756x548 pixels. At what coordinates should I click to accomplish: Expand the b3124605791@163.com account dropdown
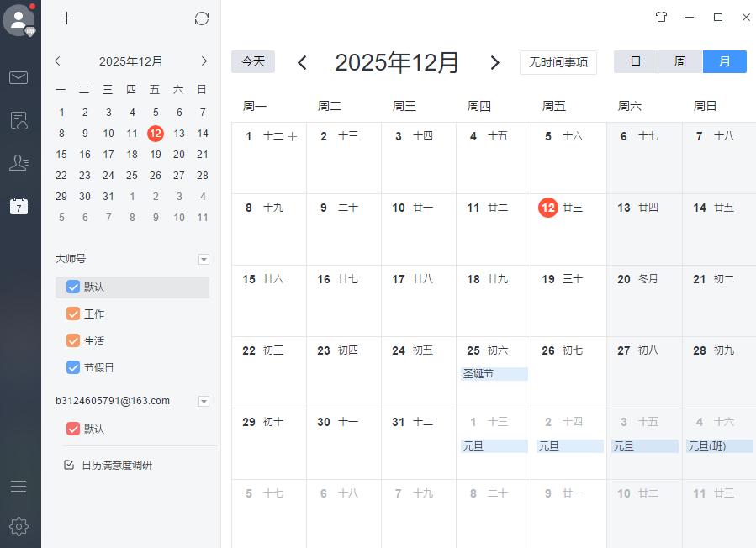click(204, 401)
